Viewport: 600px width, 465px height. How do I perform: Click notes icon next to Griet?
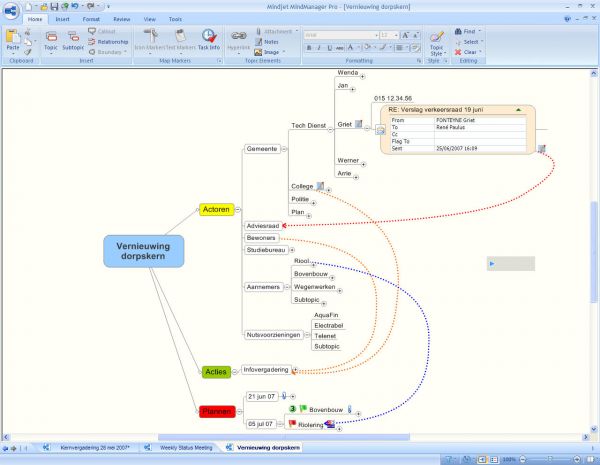coord(359,124)
